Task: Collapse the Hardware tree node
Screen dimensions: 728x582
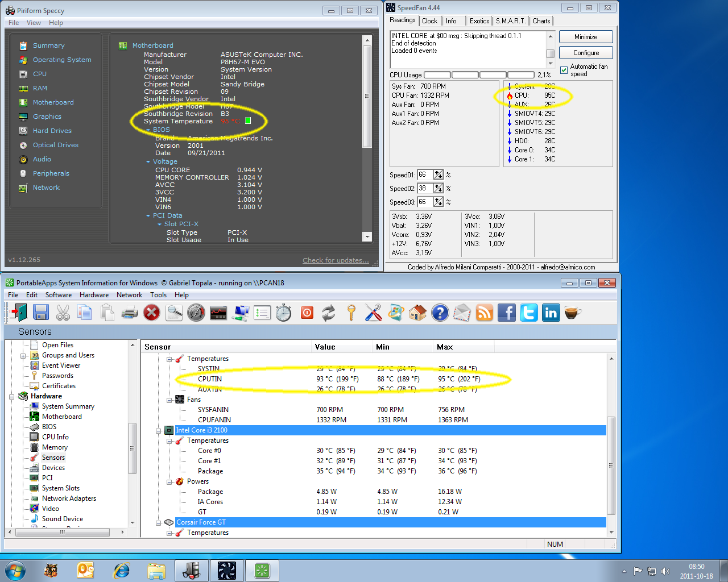Action: coord(11,397)
